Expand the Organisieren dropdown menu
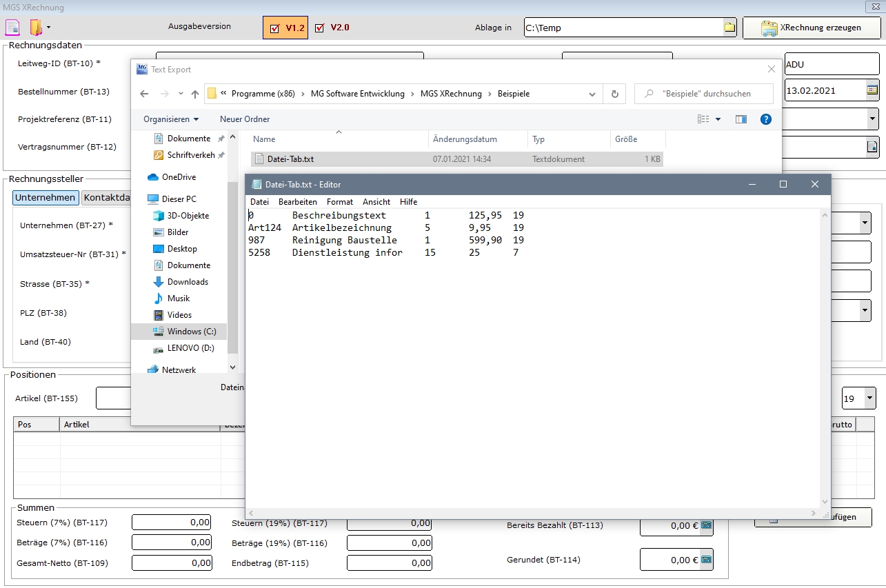 pos(171,119)
